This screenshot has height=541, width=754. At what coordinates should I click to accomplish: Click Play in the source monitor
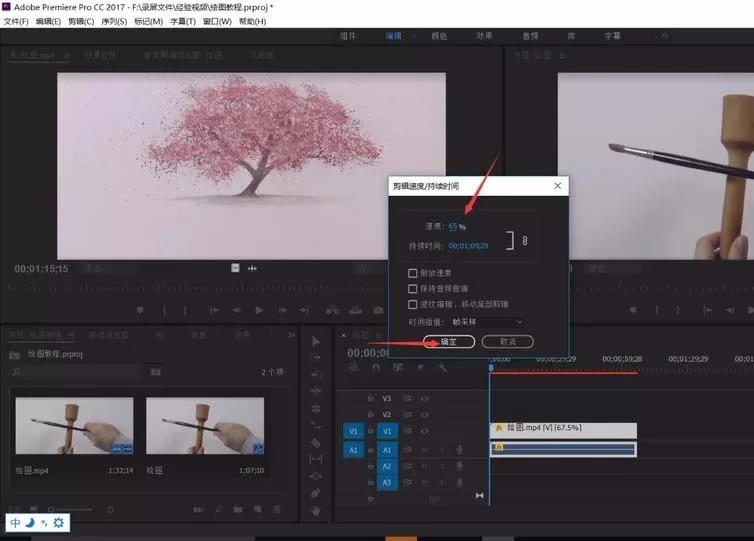pos(259,310)
